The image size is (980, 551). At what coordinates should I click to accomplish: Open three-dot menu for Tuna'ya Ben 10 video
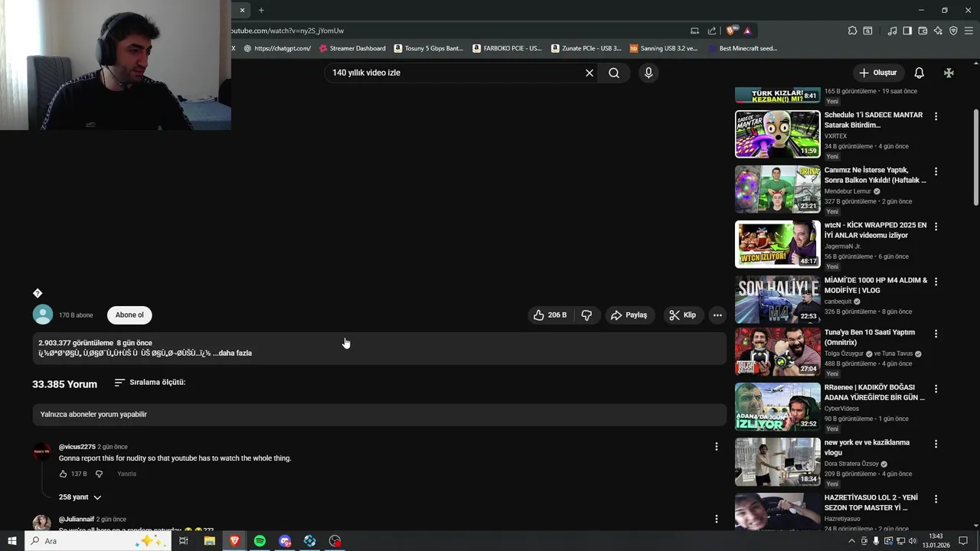pos(936,334)
